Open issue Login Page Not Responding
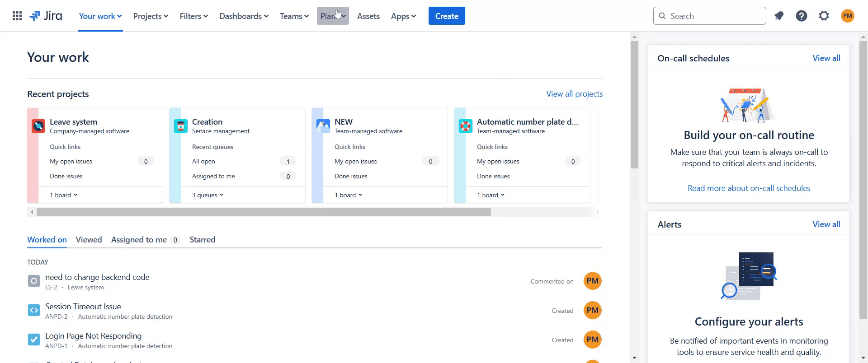This screenshot has width=868, height=363. (x=93, y=336)
